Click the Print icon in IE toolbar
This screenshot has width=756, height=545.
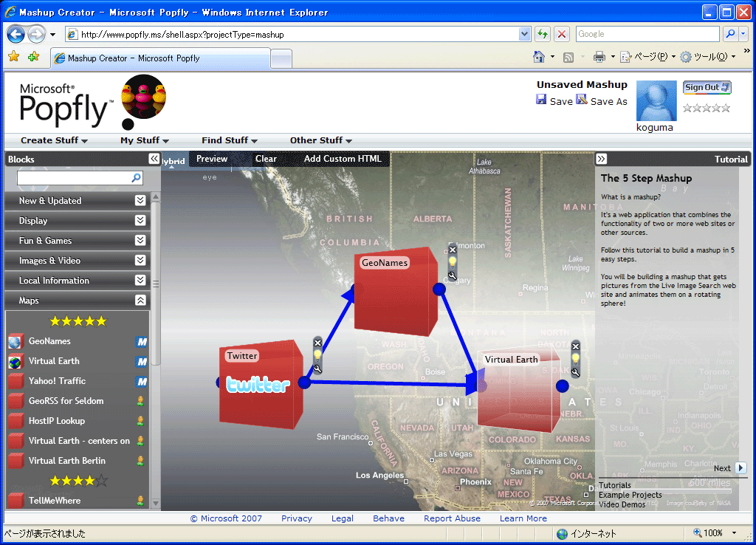[599, 57]
